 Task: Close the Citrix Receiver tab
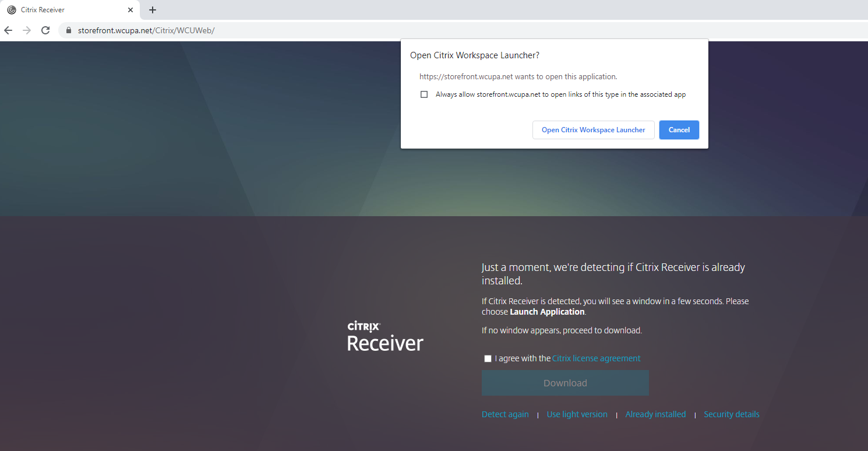[130, 10]
